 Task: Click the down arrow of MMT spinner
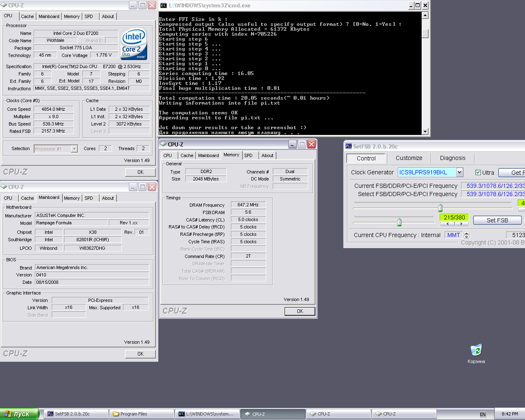[x=466, y=237]
